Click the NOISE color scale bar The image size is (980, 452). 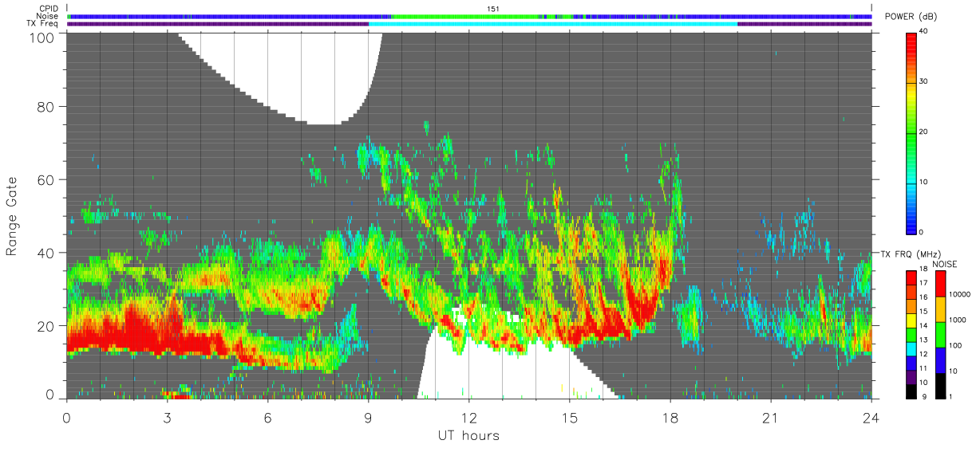pos(941,333)
